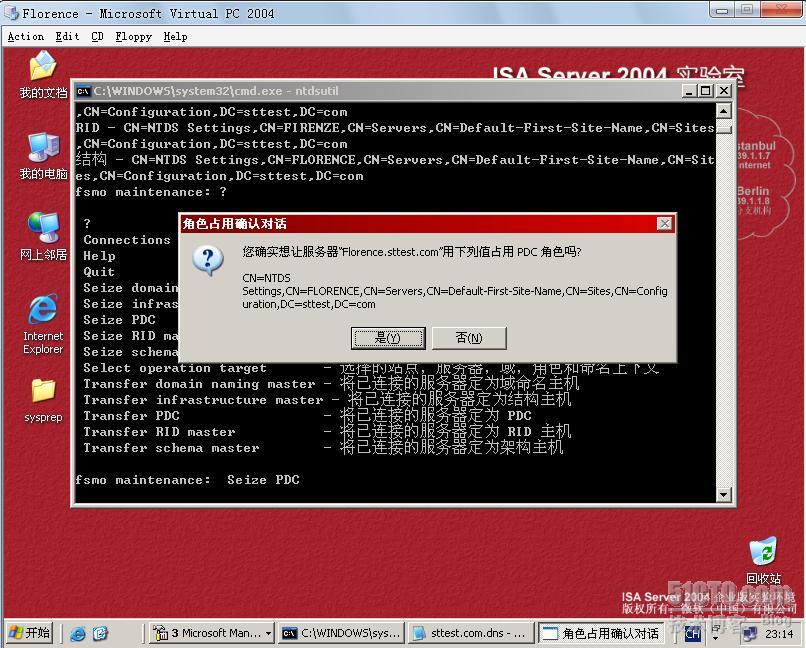Expand the 3 Microsoft Man... taskbar group
The height and width of the screenshot is (648, 806).
coord(212,633)
